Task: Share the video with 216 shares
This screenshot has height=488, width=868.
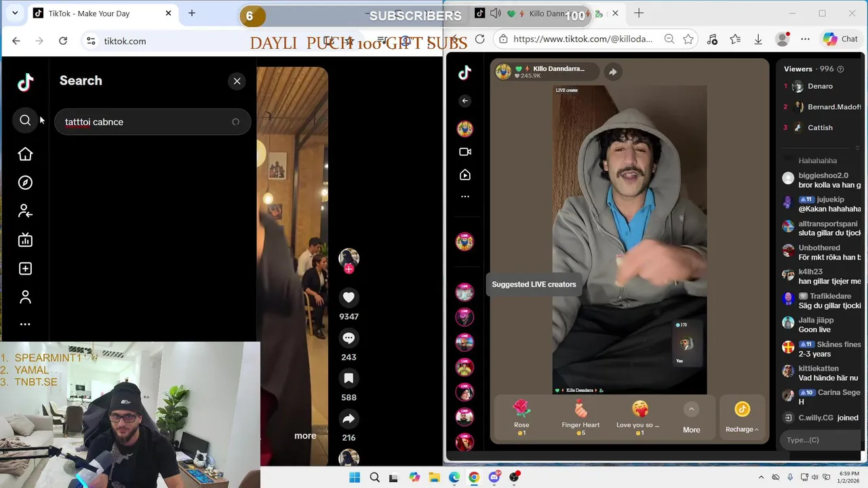Action: tap(349, 418)
